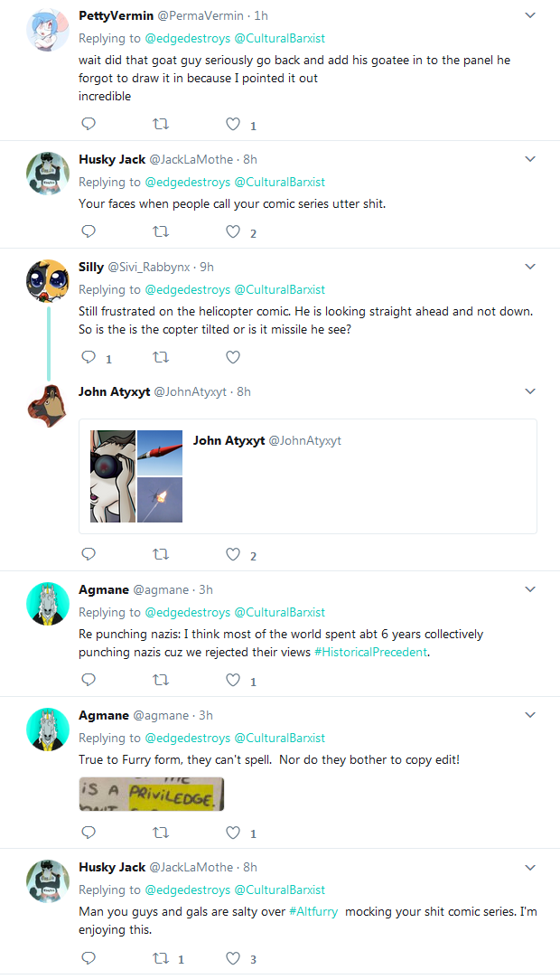Open the #HistoricalPrecedent hashtag
Image resolution: width=560 pixels, height=979 pixels.
coord(371,652)
